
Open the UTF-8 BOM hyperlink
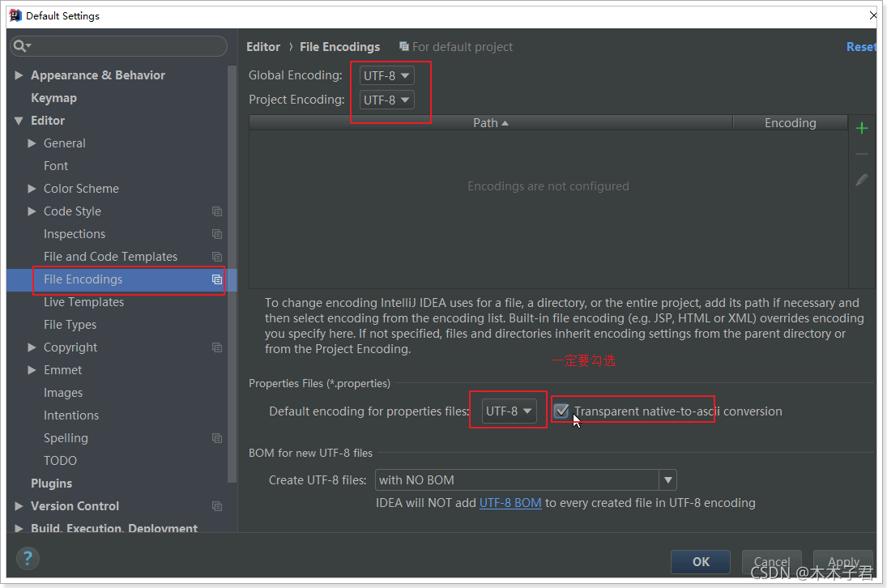pos(510,503)
